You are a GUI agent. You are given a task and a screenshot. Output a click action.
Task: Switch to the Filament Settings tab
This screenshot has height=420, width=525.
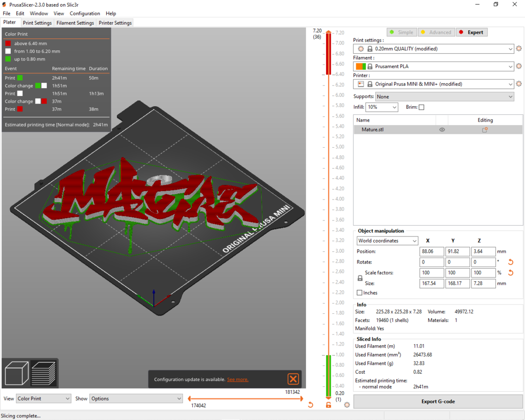[x=75, y=23]
